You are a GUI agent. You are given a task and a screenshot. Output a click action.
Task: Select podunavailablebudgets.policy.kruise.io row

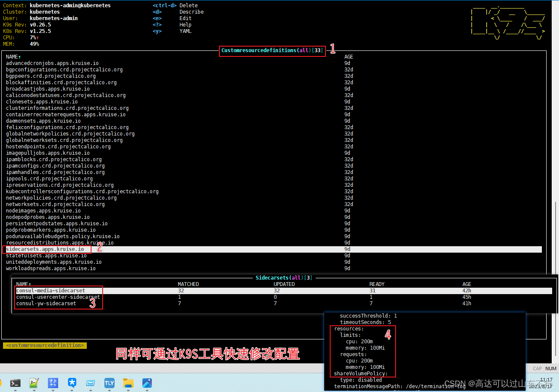point(274,236)
